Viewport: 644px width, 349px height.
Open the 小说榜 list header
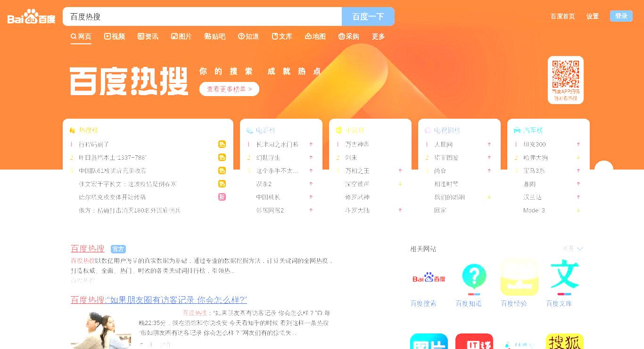click(x=355, y=130)
